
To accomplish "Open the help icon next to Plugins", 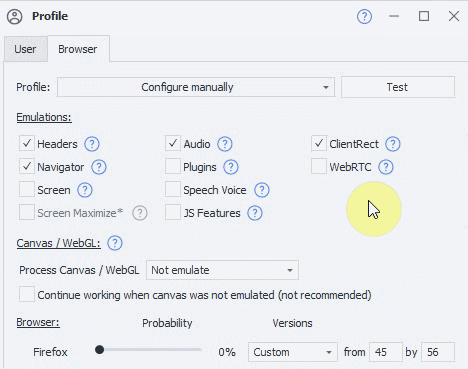I will pyautogui.click(x=231, y=167).
